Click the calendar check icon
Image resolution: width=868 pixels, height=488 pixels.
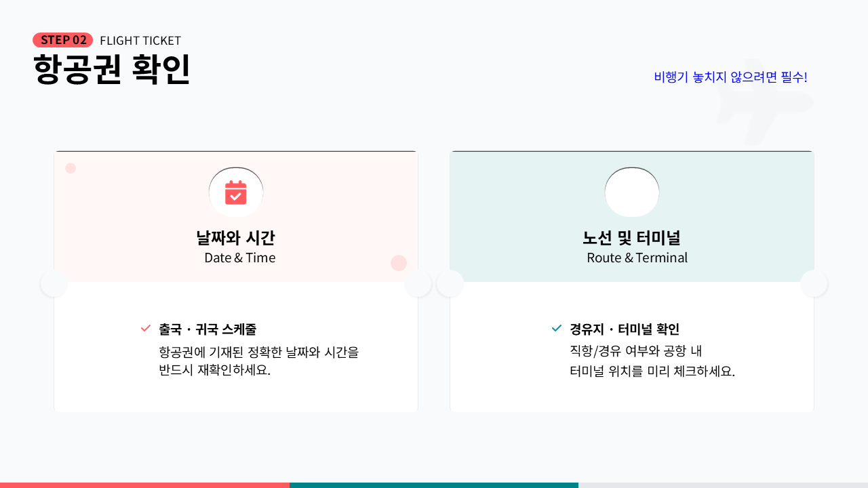tap(235, 192)
